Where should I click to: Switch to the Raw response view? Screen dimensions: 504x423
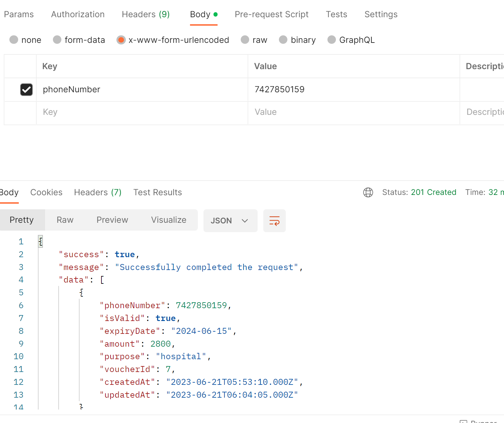64,220
